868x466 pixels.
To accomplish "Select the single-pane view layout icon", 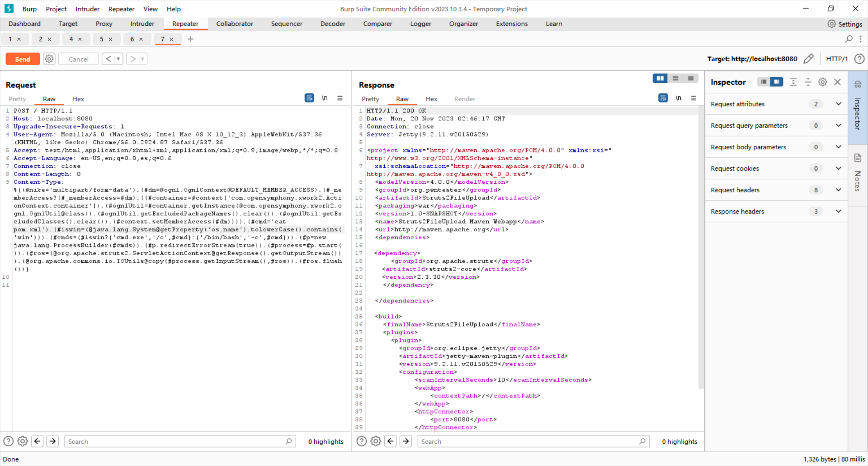I will (x=691, y=78).
